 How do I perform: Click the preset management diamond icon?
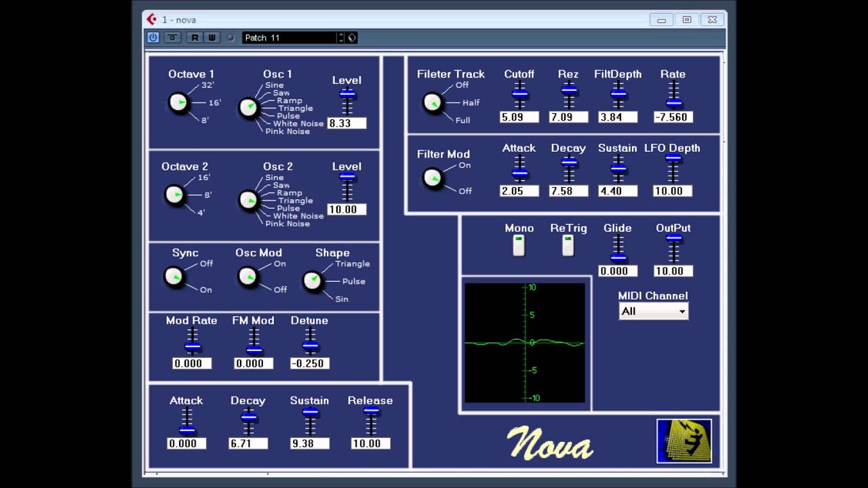click(x=352, y=37)
